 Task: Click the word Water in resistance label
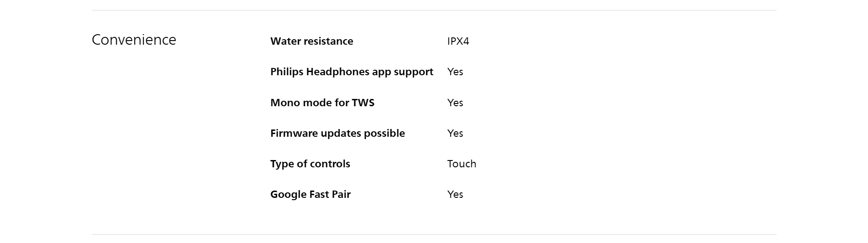click(284, 41)
